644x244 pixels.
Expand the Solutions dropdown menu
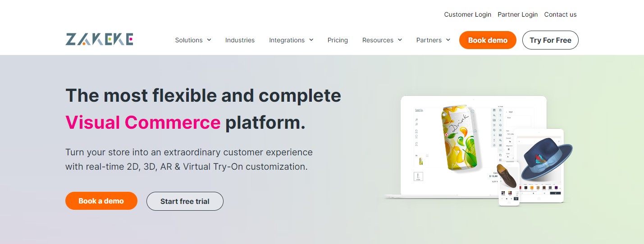click(193, 40)
